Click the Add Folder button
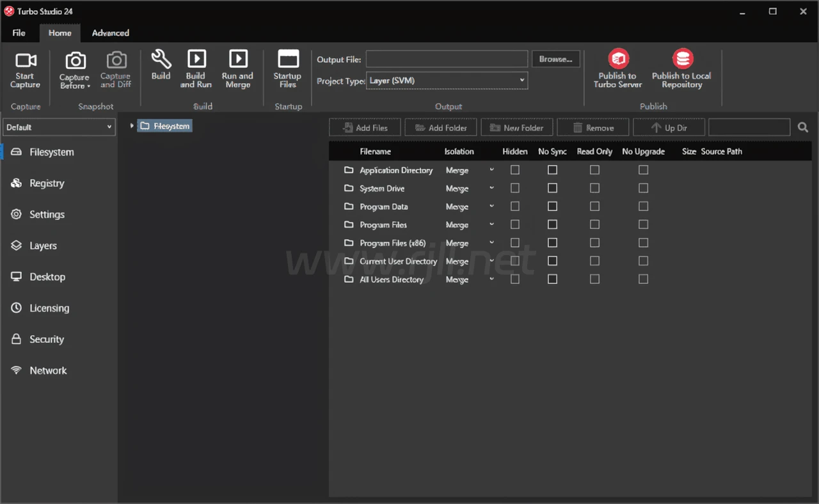The image size is (819, 504). pyautogui.click(x=440, y=128)
